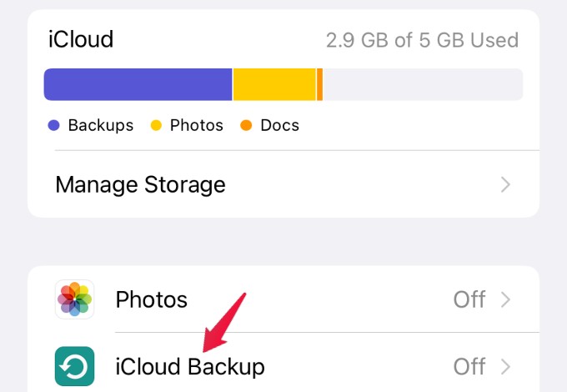Expand the iCloud Backup row chevron
Screen dimensions: 567x392
pyautogui.click(x=505, y=366)
